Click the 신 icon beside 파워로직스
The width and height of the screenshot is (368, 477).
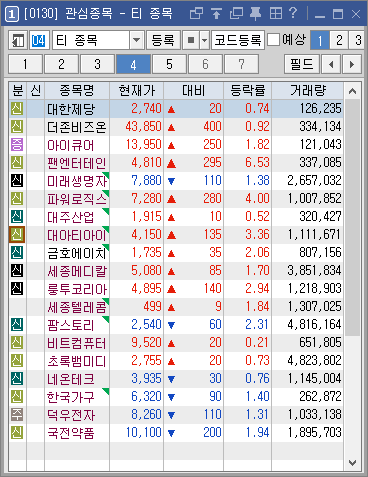point(17,199)
